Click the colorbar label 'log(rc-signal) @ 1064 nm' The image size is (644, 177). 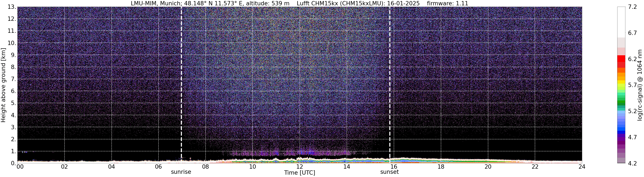pos(640,85)
